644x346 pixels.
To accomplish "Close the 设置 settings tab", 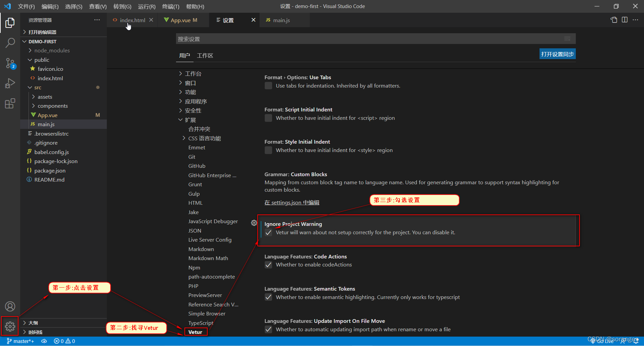I will click(253, 20).
